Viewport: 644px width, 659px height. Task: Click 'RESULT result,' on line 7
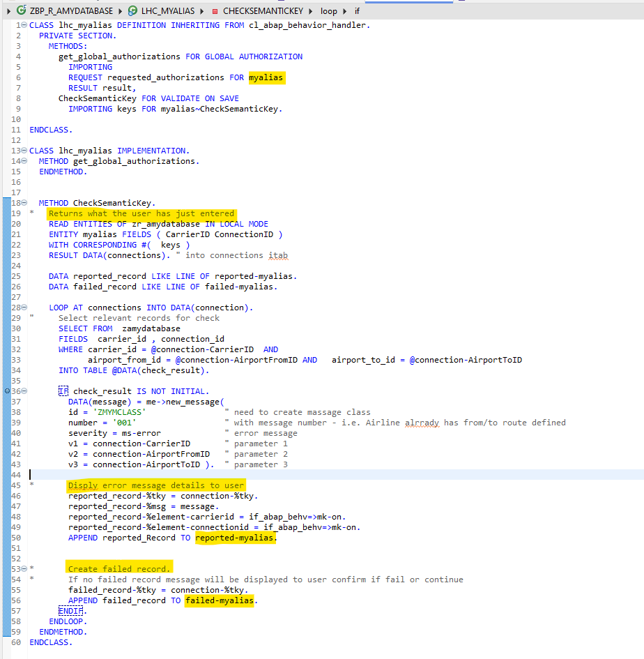[x=102, y=88]
